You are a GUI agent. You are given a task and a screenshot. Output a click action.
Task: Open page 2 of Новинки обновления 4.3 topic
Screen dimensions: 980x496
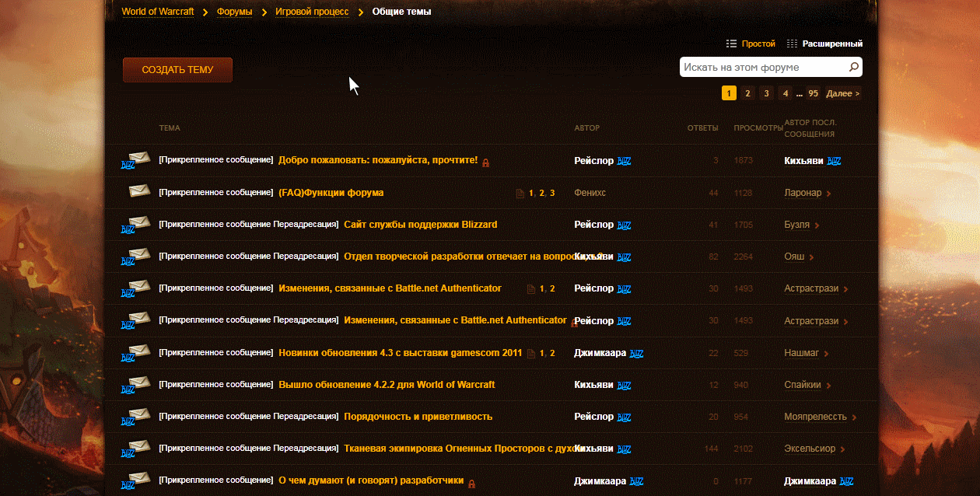pos(552,354)
